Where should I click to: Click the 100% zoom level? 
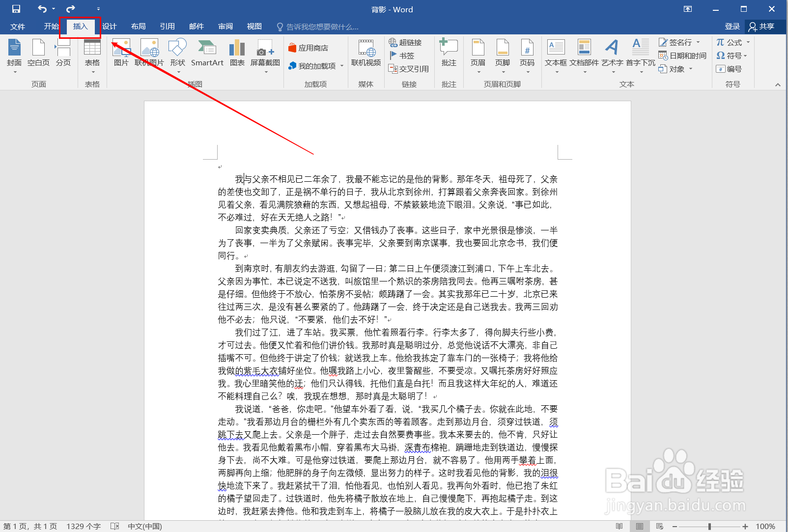[x=765, y=526]
